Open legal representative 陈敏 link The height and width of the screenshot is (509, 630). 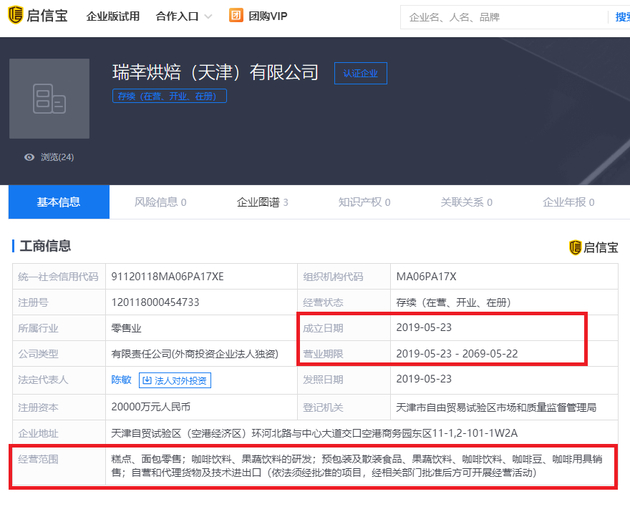pos(121,380)
